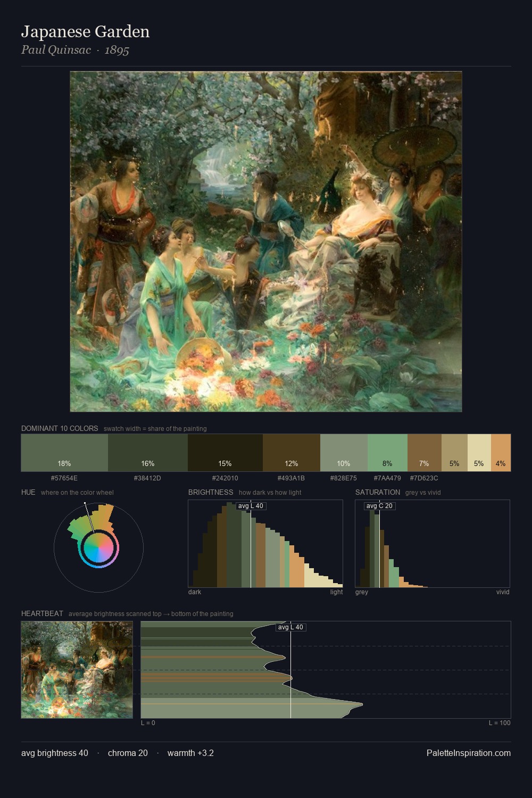Screen dimensions: 532x798
Task: Choose the 7% tan brown swatch
Action: (x=424, y=453)
